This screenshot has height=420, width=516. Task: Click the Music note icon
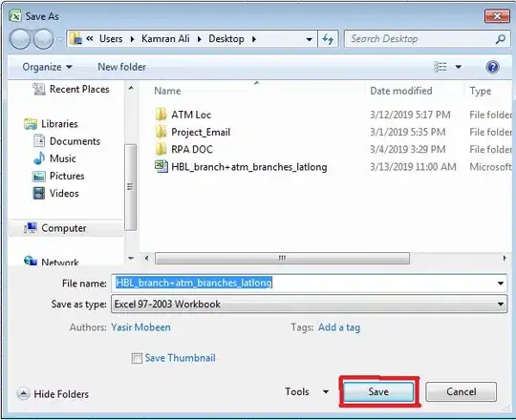click(39, 158)
